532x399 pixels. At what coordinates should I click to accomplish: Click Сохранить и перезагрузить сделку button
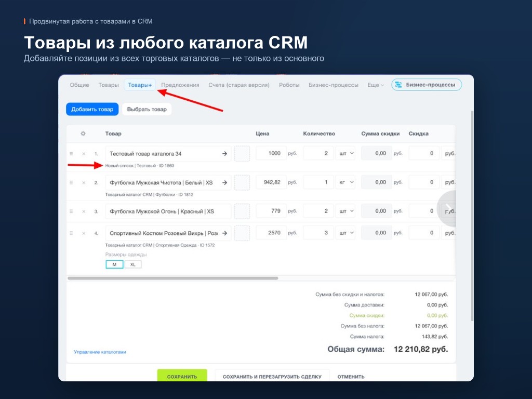point(272,376)
